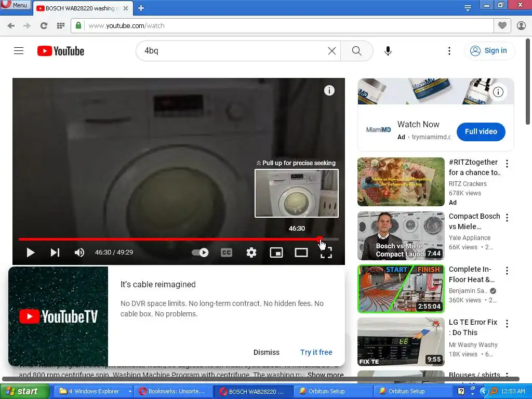The image size is (532, 399).
Task: Open YouTube settings three-dot menu
Action: [449, 51]
